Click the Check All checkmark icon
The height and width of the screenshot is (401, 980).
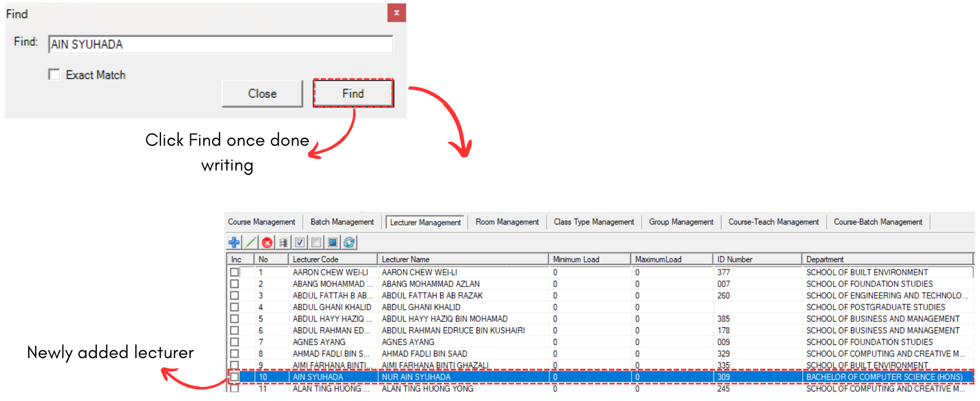[x=300, y=243]
